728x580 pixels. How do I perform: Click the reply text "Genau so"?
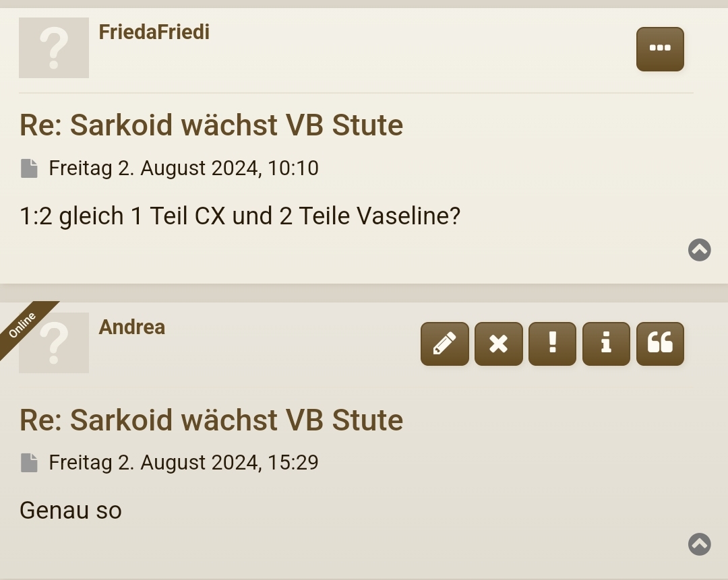tap(71, 510)
